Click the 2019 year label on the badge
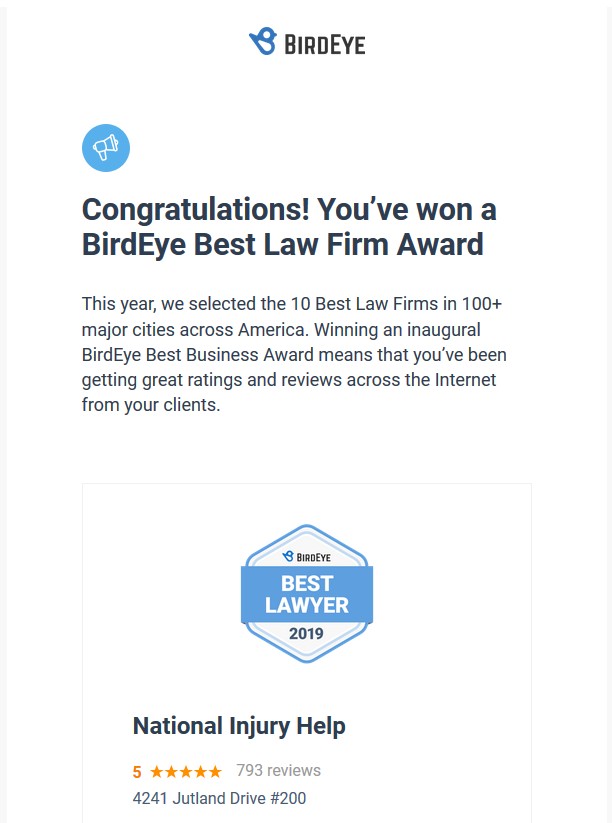612x823 pixels. click(307, 634)
